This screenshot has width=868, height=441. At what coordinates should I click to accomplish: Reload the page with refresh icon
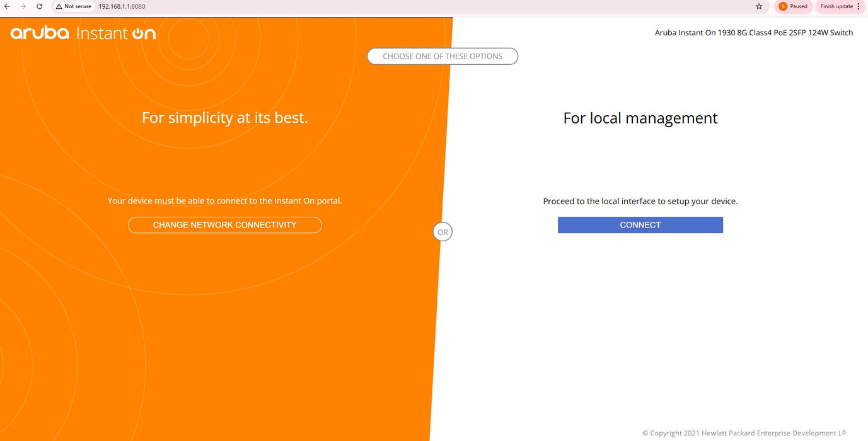[39, 6]
